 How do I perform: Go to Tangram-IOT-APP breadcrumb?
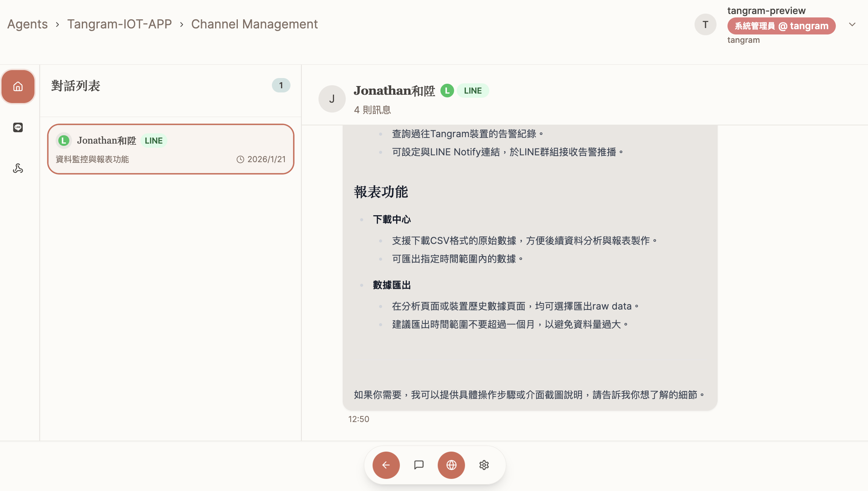[x=119, y=24]
